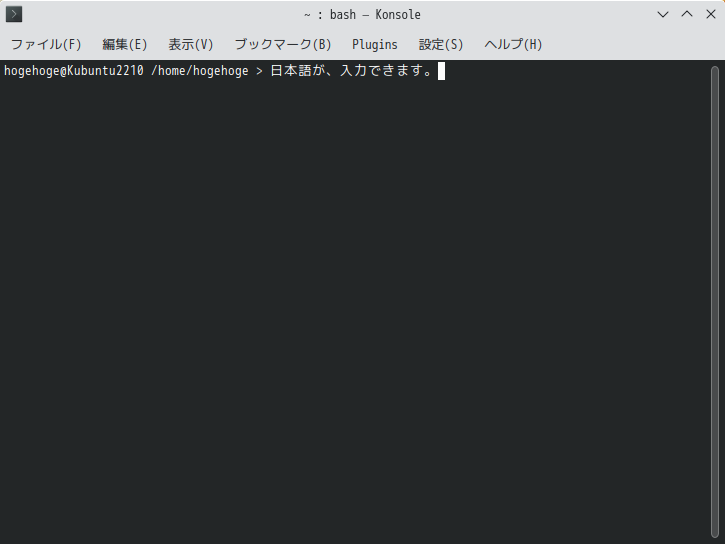This screenshot has width=725, height=544.
Task: Click the prompt text hogehoge@Kubuntu2210
Action: pyautogui.click(x=74, y=71)
